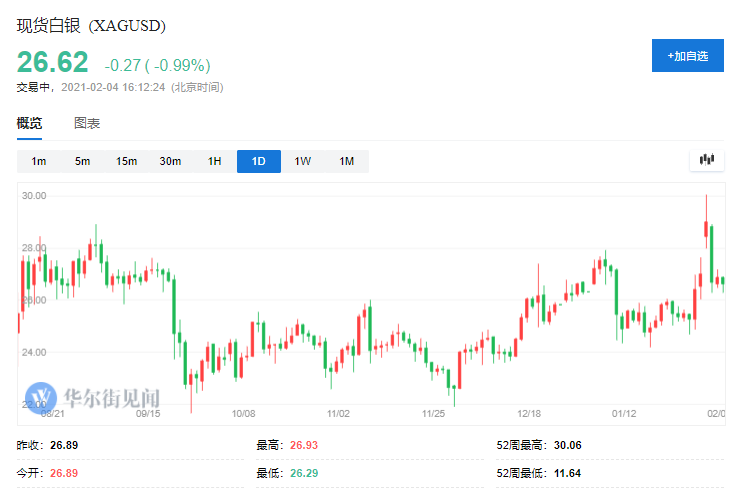This screenshot has width=741, height=492.
Task: Switch to the 概览 tab
Action: 30,124
